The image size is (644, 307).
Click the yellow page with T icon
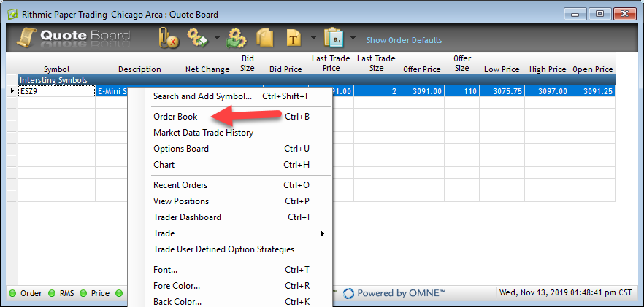tap(293, 38)
